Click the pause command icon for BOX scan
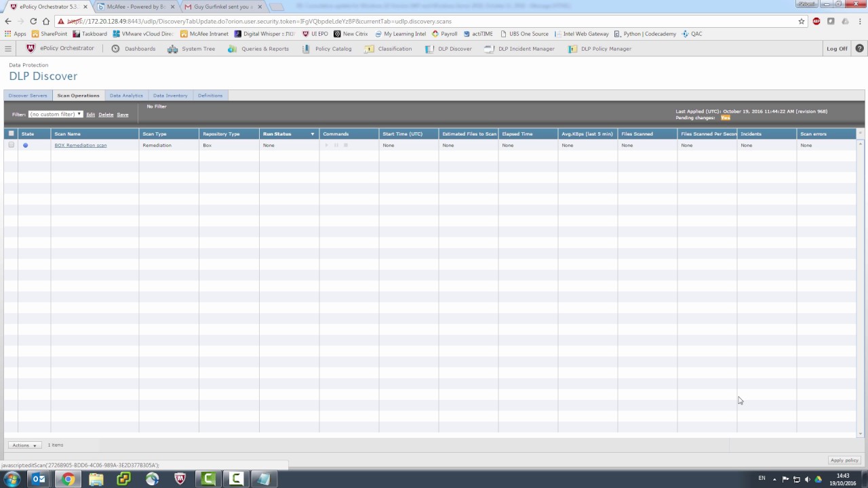This screenshot has width=868, height=488. 336,145
